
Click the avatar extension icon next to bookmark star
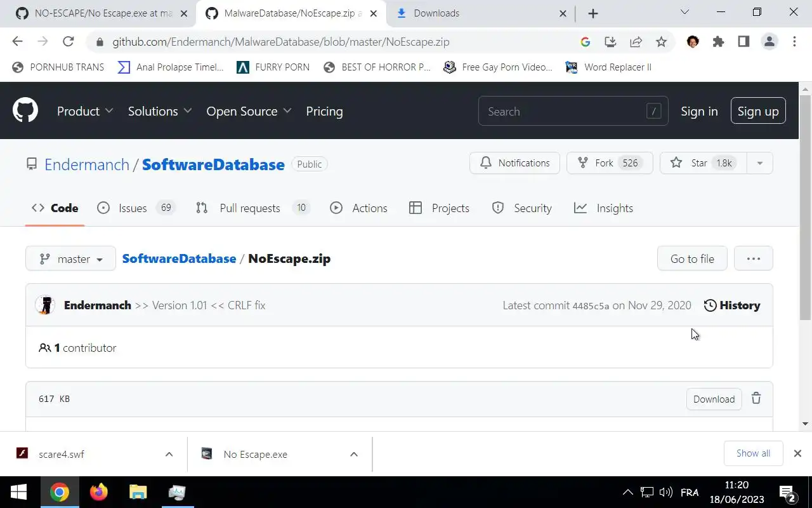[693, 41]
